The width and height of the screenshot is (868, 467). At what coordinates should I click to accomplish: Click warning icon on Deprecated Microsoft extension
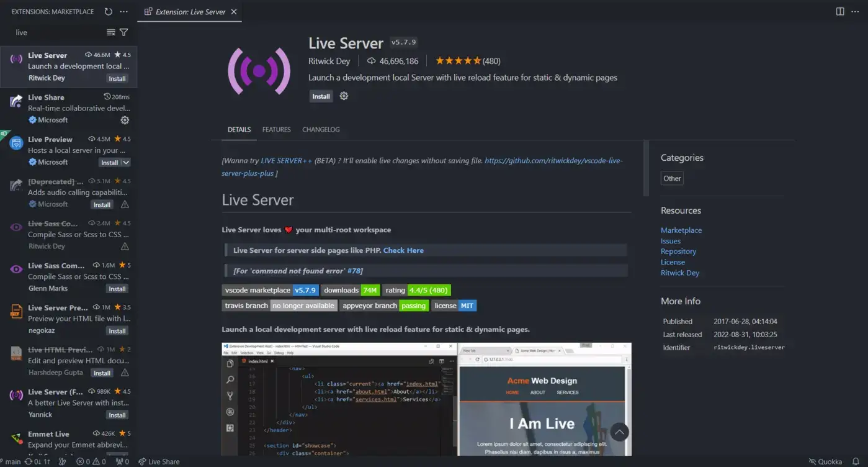coord(125,204)
